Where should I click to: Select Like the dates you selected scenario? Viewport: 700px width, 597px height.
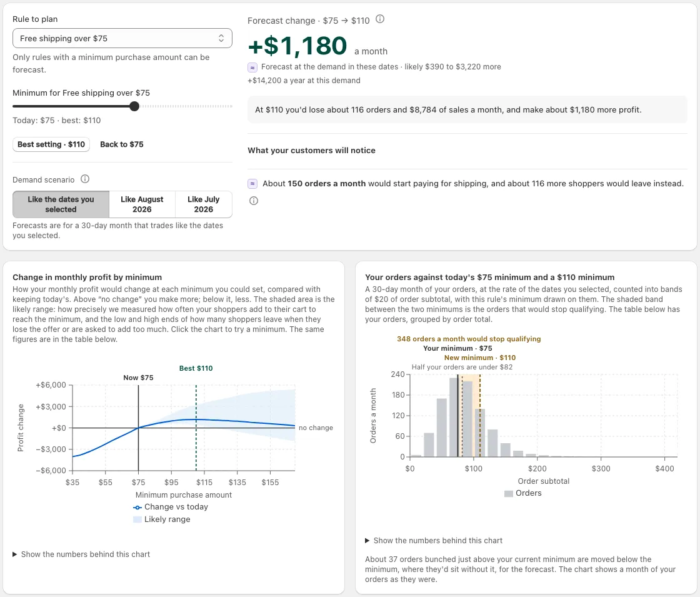[x=61, y=204]
